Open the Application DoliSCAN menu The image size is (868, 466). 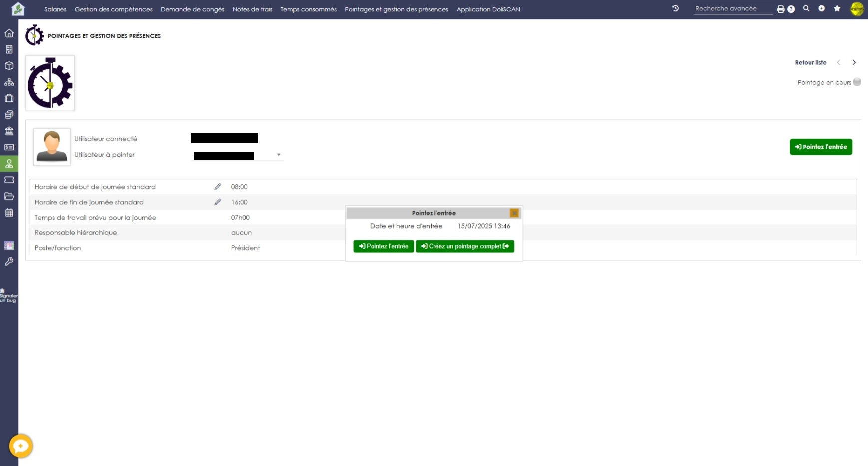(488, 9)
